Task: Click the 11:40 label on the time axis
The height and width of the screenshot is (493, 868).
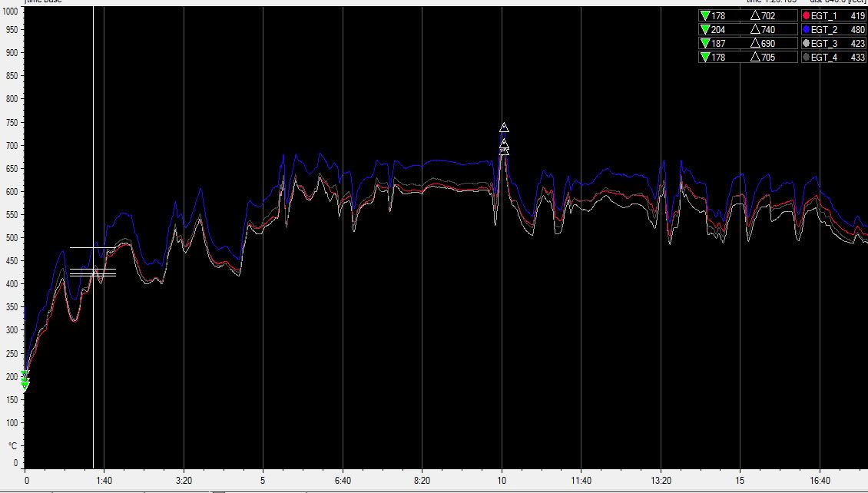Action: pyautogui.click(x=581, y=481)
